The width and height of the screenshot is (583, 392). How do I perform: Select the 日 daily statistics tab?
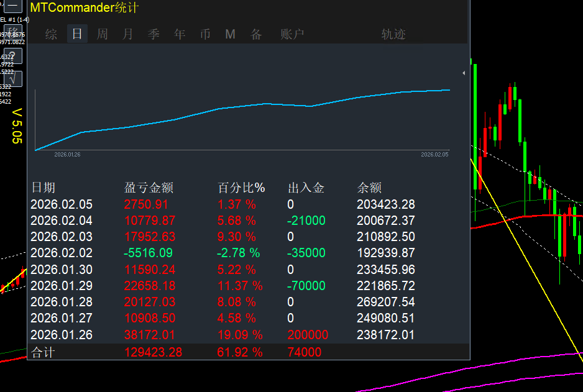[76, 34]
